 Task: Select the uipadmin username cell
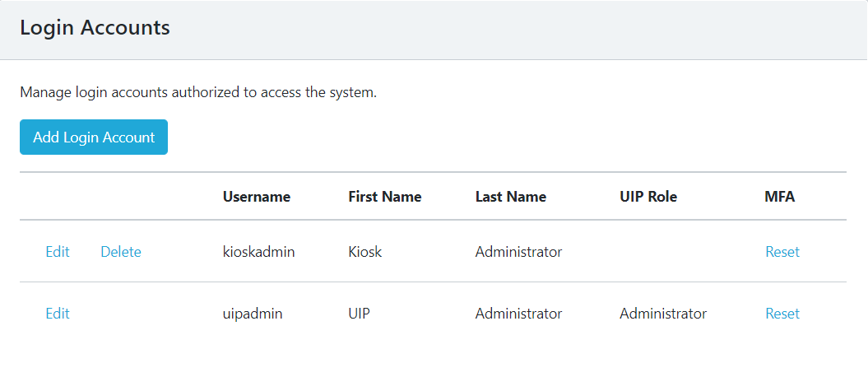[253, 314]
